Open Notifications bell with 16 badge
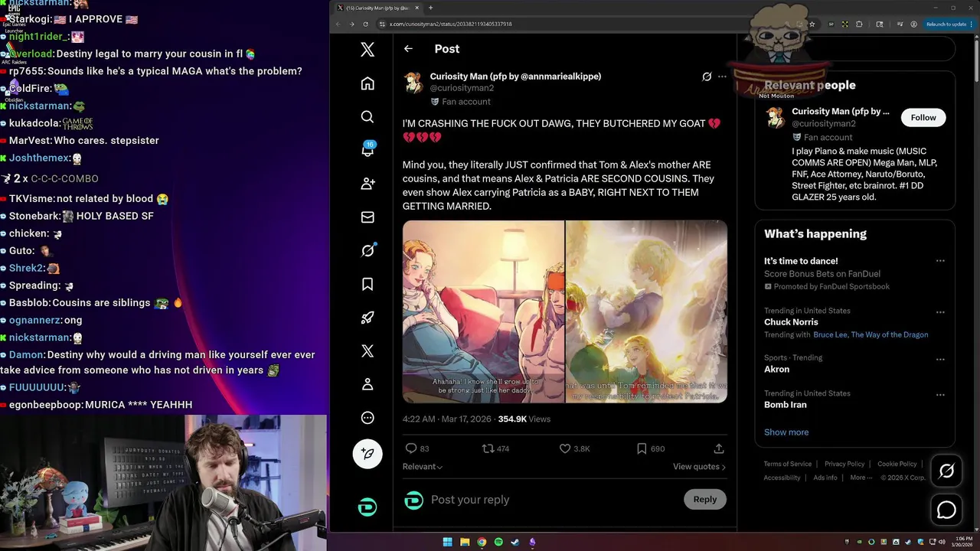 click(x=367, y=150)
